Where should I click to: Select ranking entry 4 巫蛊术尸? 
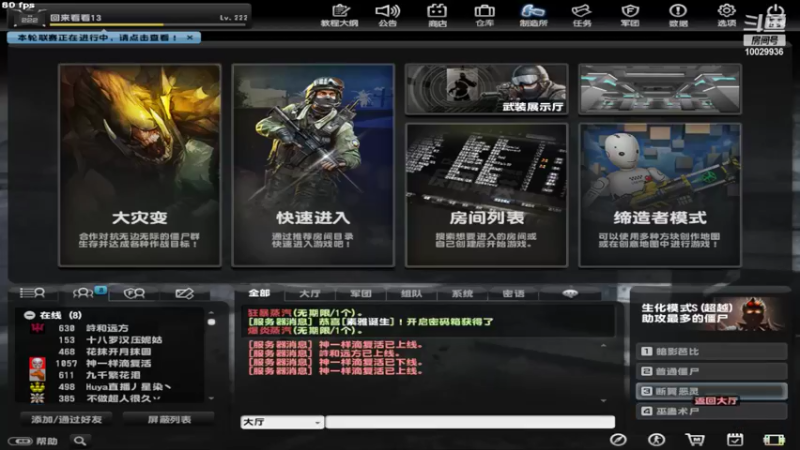click(711, 411)
